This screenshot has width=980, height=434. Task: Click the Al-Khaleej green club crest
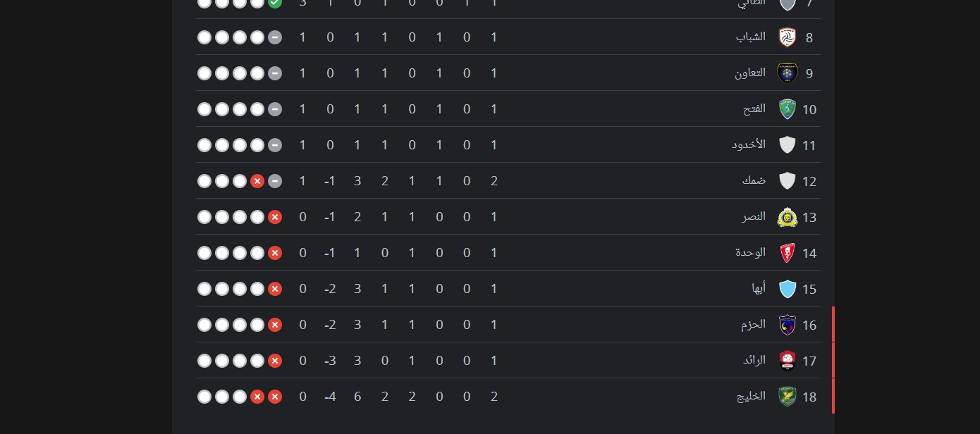787,397
